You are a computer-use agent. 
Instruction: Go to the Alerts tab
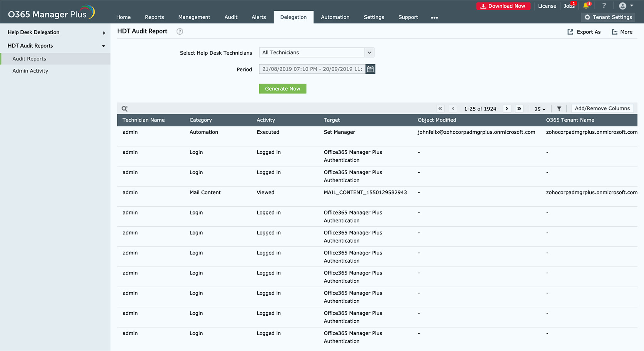point(259,17)
